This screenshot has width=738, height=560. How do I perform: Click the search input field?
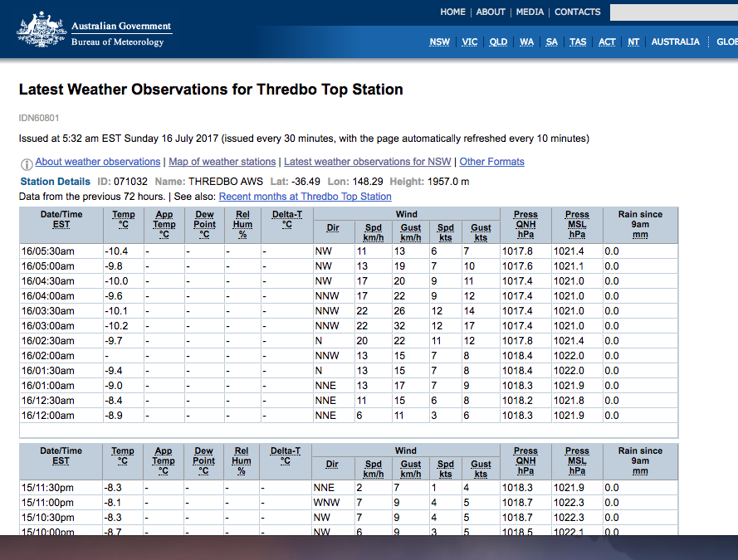672,12
